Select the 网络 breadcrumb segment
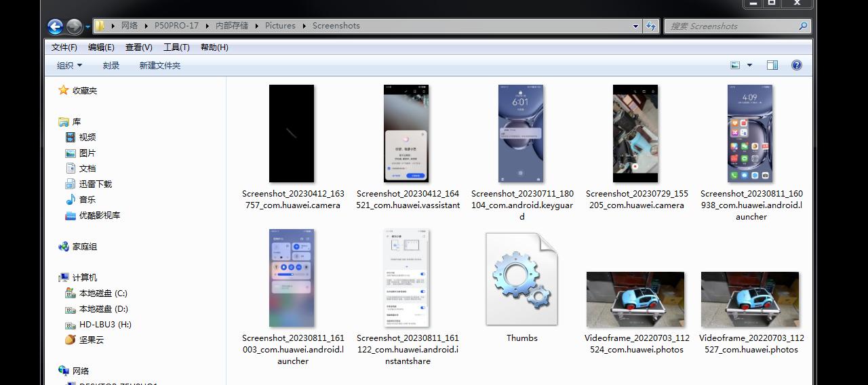 pos(130,26)
